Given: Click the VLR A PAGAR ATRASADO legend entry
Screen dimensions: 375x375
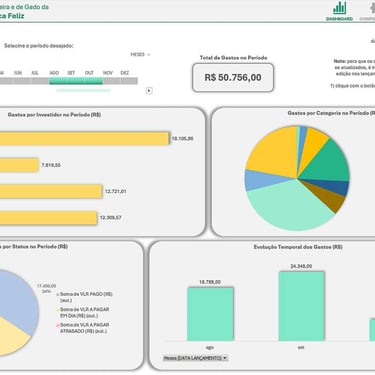Looking at the screenshot, I should [83, 328].
